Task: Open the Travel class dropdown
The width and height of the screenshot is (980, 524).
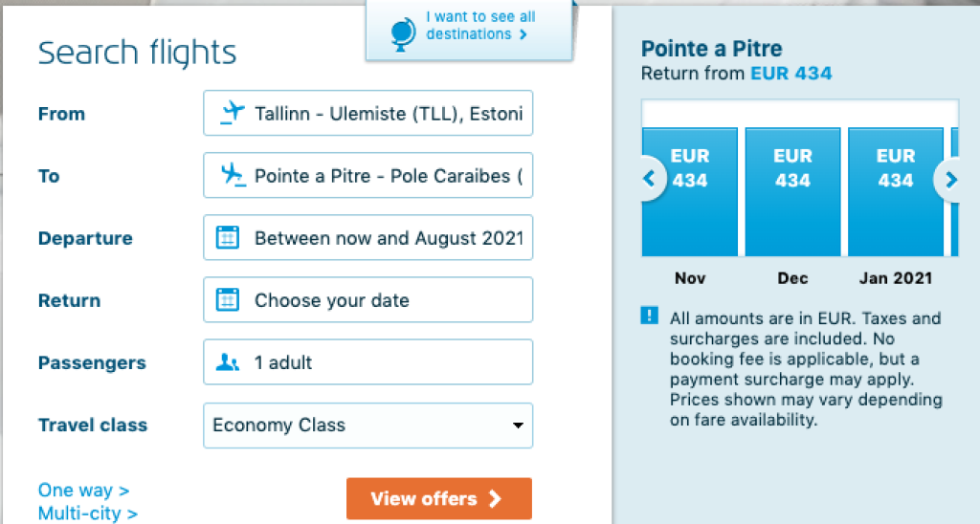Action: tap(367, 426)
